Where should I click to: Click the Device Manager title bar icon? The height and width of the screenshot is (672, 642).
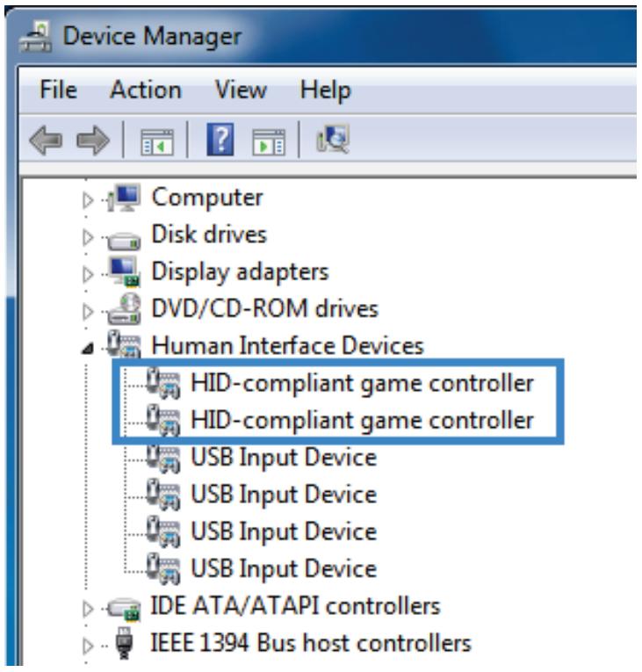coord(36,37)
